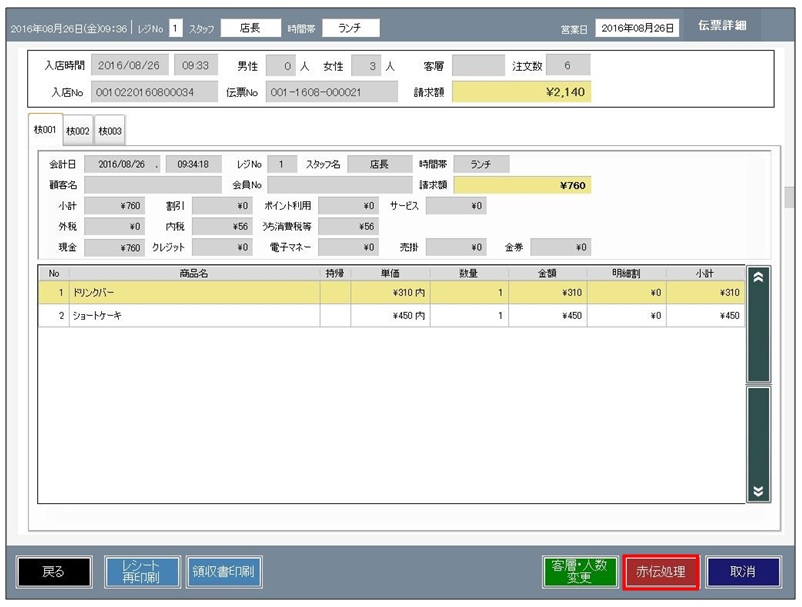Start 赤伝処理 red slip processing
Image resolution: width=802 pixels, height=607 pixels.
[660, 572]
